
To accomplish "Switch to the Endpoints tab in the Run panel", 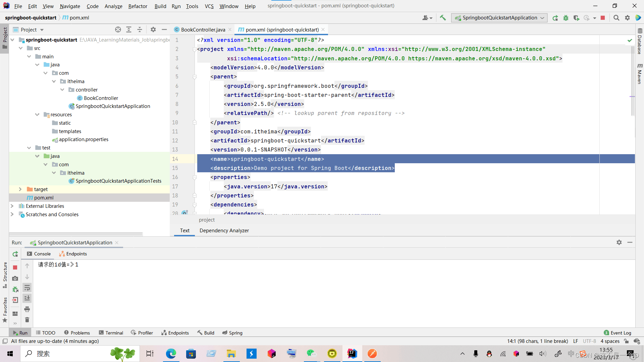I will click(x=73, y=254).
